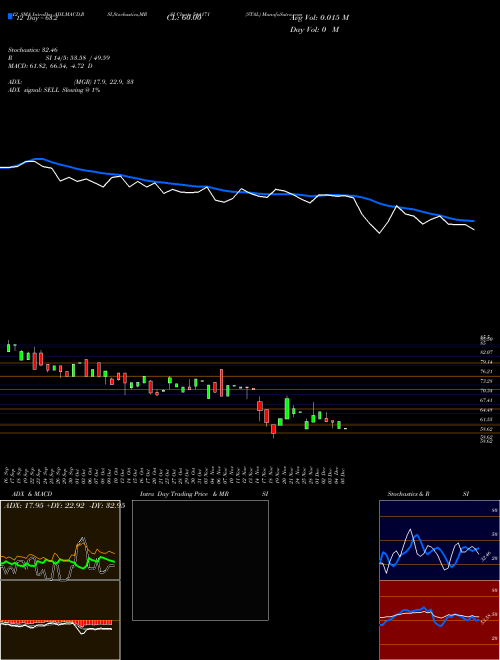The image size is (500, 660).
Task: Click the green ADX line in indicator panel
Action: coord(57,561)
